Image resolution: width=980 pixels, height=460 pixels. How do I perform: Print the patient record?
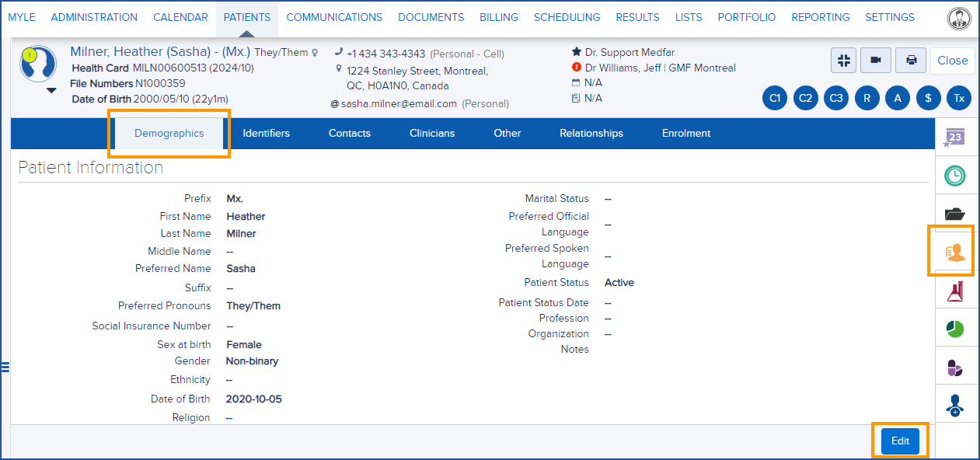point(910,60)
